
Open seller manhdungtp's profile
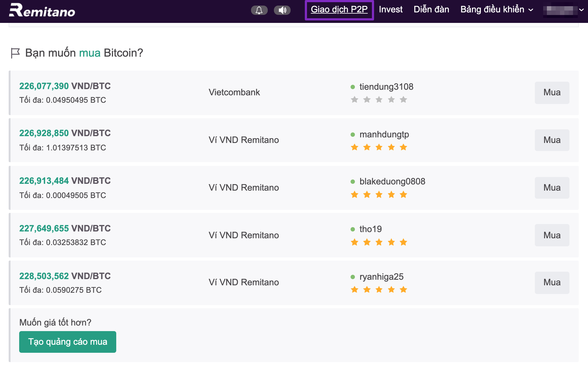[384, 135]
